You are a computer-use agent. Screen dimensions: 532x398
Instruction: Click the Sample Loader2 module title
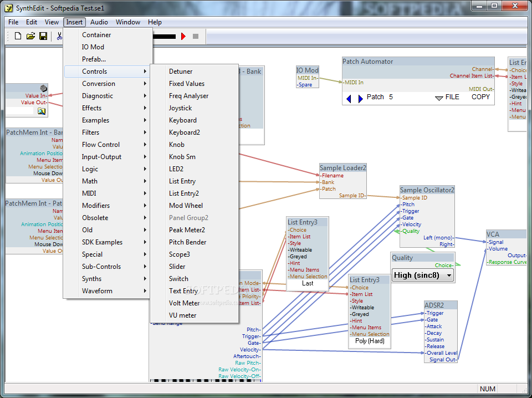pos(342,167)
